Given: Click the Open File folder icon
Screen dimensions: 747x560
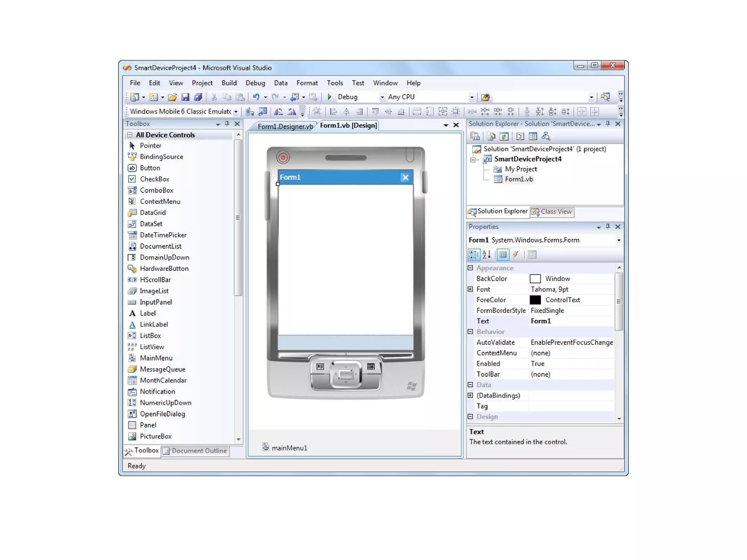Looking at the screenshot, I should pos(173,97).
